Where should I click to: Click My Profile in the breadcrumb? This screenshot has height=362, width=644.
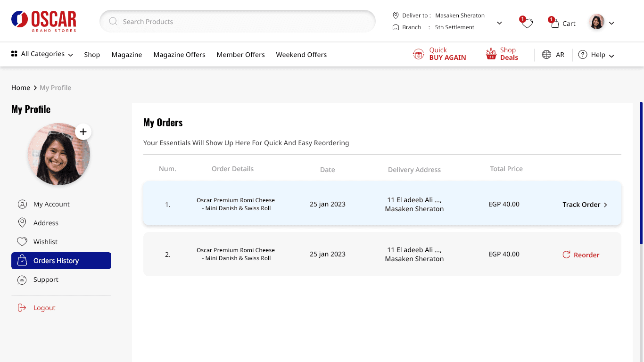pyautogui.click(x=56, y=88)
